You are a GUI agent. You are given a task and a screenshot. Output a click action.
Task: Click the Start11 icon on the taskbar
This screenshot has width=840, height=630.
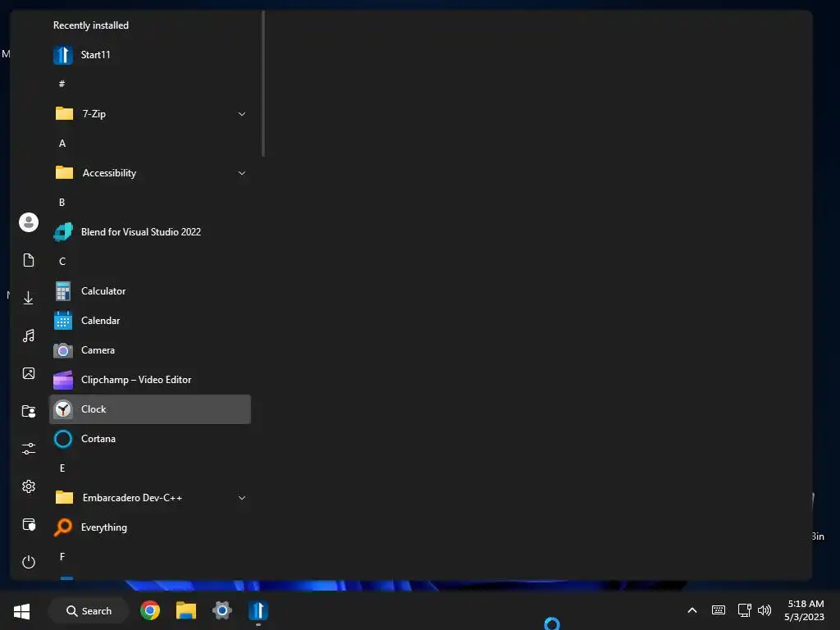pos(258,610)
